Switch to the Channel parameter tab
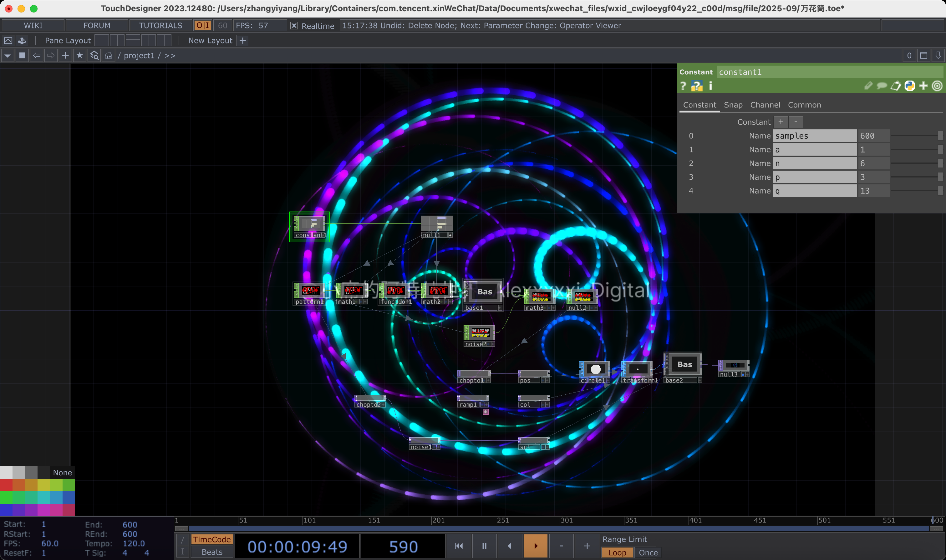 [x=765, y=105]
